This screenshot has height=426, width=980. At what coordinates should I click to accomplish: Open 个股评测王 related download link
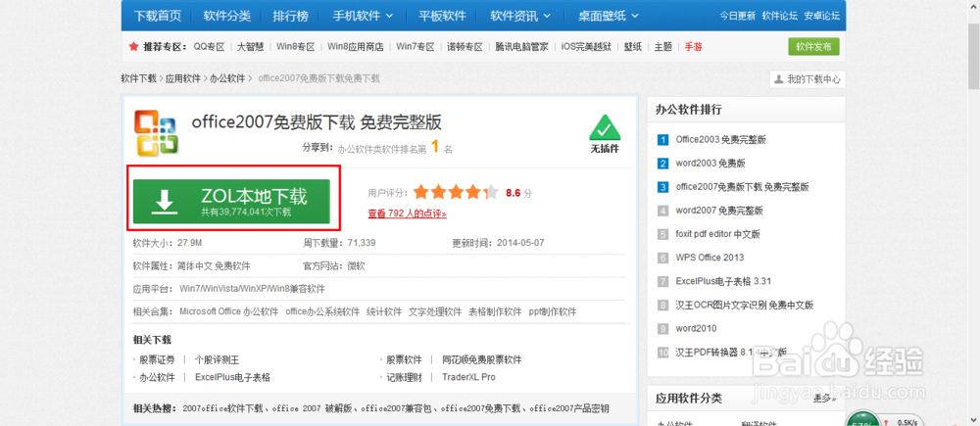[217, 360]
